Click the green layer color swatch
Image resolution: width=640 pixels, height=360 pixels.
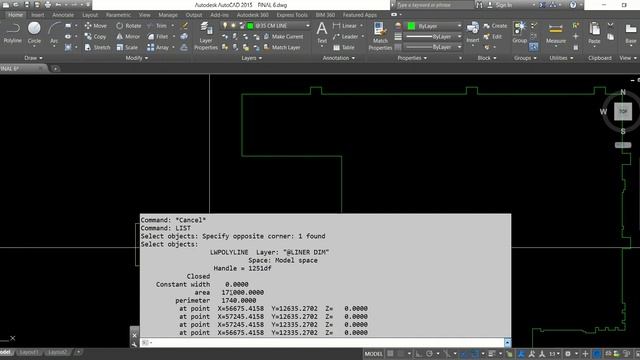[250, 25]
